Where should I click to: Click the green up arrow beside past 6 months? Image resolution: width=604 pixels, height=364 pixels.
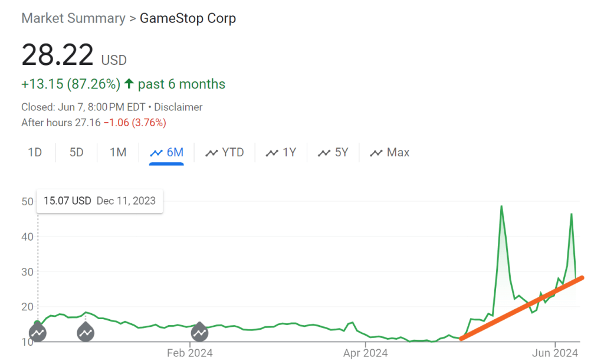tap(129, 84)
